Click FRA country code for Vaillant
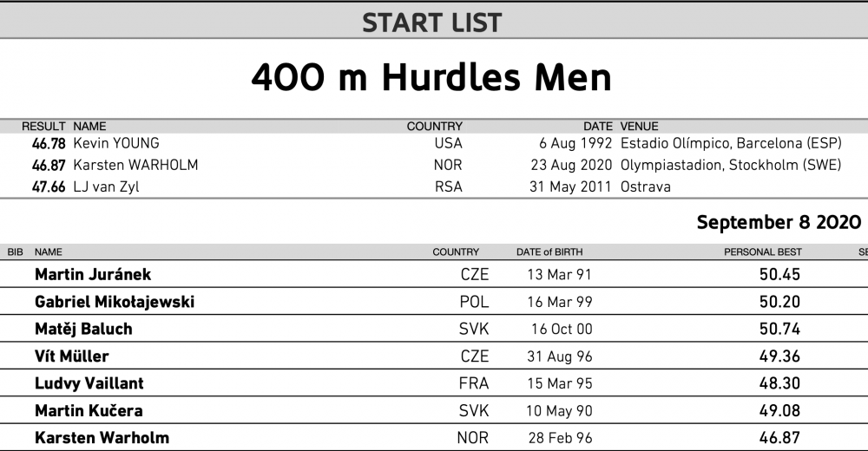The height and width of the screenshot is (451, 868). pyautogui.click(x=474, y=383)
